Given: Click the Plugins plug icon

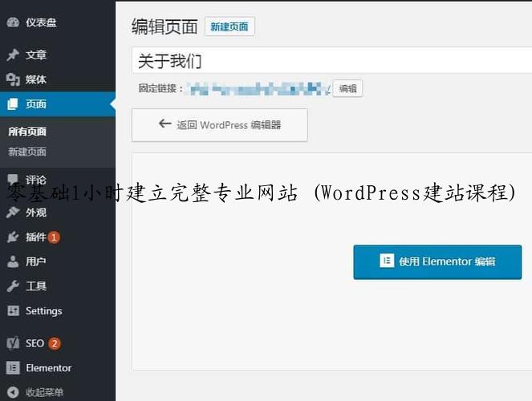Looking at the screenshot, I should click(13, 237).
